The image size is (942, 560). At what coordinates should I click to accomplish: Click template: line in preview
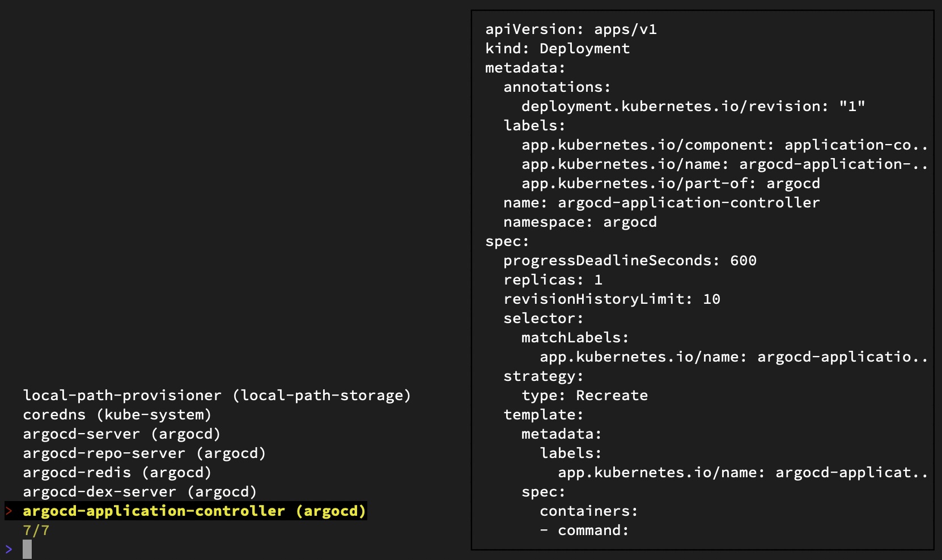coord(544,414)
